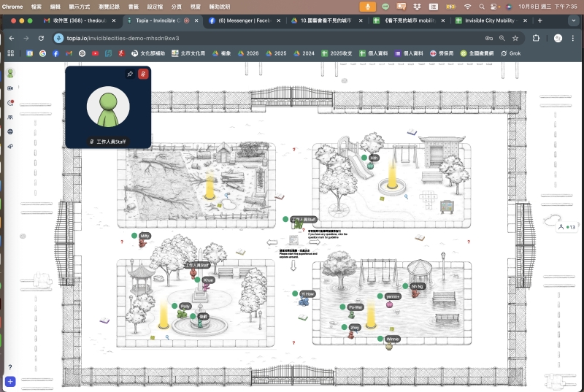Expand the 文化部補助 bookmark folder
The height and width of the screenshot is (392, 584).
[x=149, y=53]
